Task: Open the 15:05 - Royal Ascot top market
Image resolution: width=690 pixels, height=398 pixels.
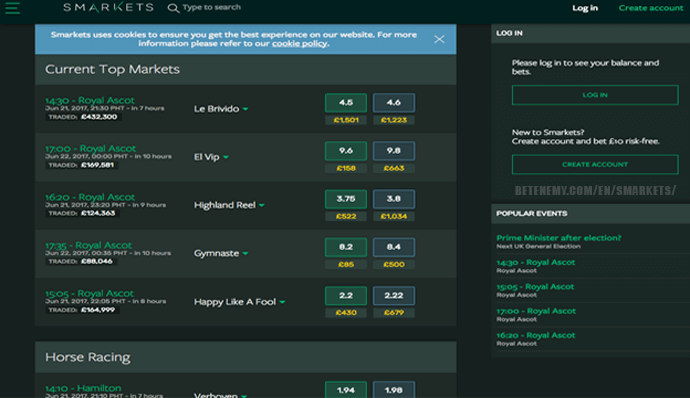Action: point(89,294)
